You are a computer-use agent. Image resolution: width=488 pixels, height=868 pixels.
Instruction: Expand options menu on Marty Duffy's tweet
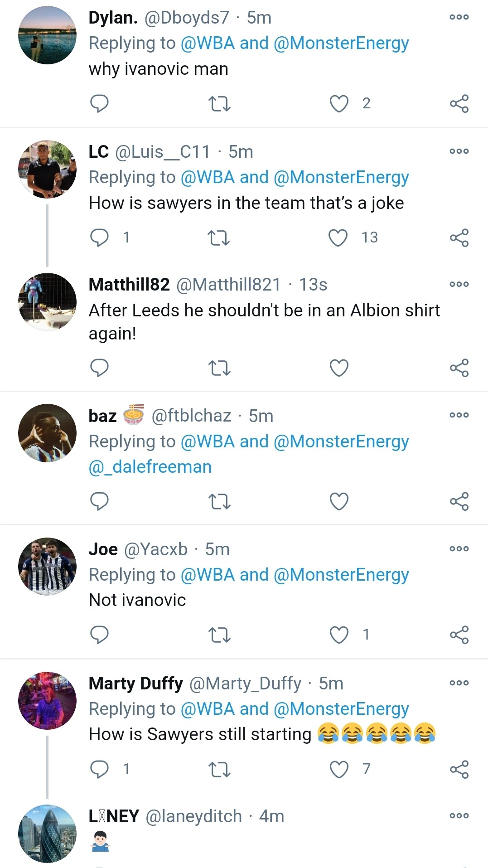[459, 683]
